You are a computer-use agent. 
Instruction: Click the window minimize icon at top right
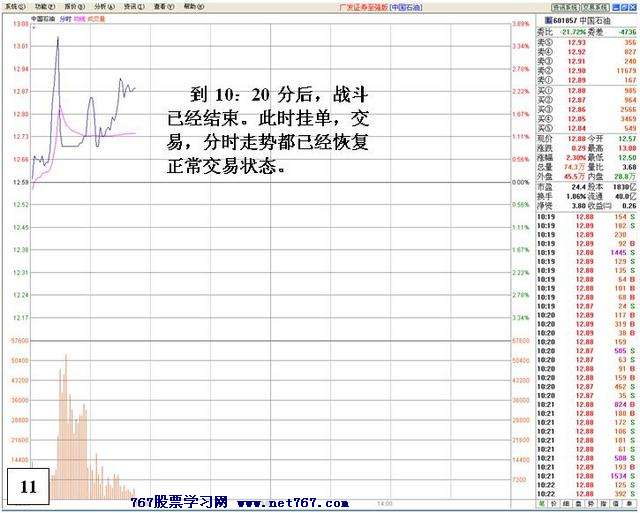[617, 6]
